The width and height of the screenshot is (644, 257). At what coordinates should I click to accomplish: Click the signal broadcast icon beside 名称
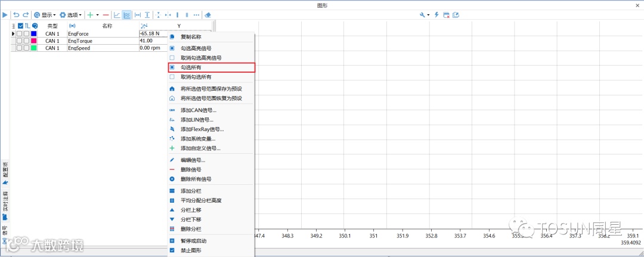coord(72,26)
